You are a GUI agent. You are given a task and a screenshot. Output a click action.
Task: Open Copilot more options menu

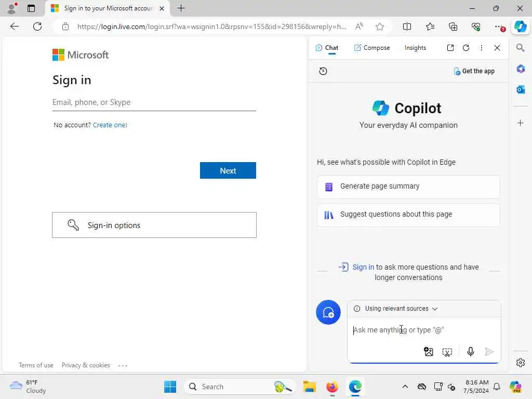coord(482,48)
